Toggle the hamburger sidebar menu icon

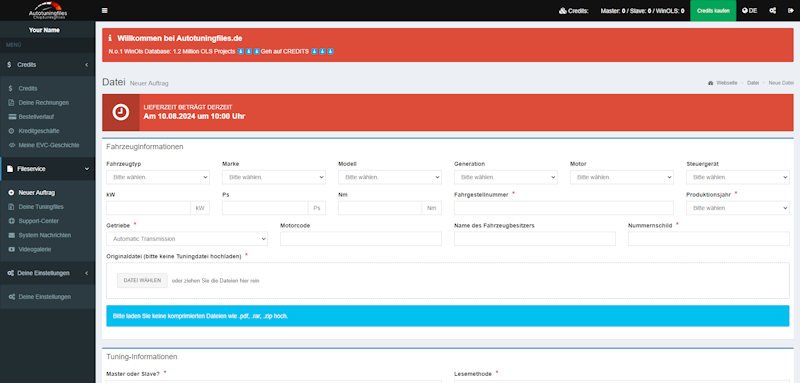pyautogui.click(x=105, y=10)
